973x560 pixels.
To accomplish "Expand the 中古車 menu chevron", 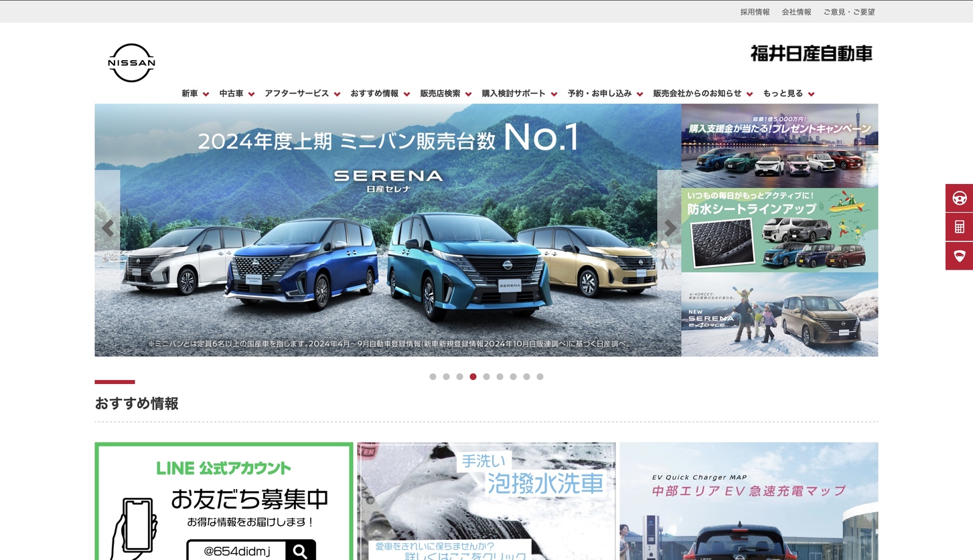I will click(251, 94).
